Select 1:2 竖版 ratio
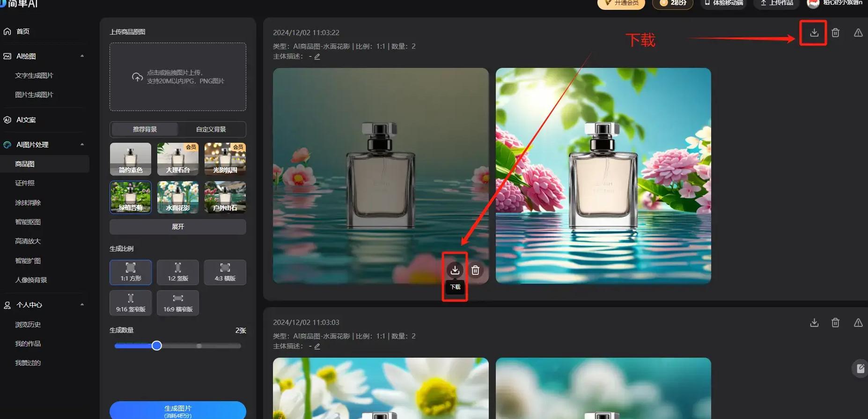Viewport: 868px width, 419px height. coord(178,272)
